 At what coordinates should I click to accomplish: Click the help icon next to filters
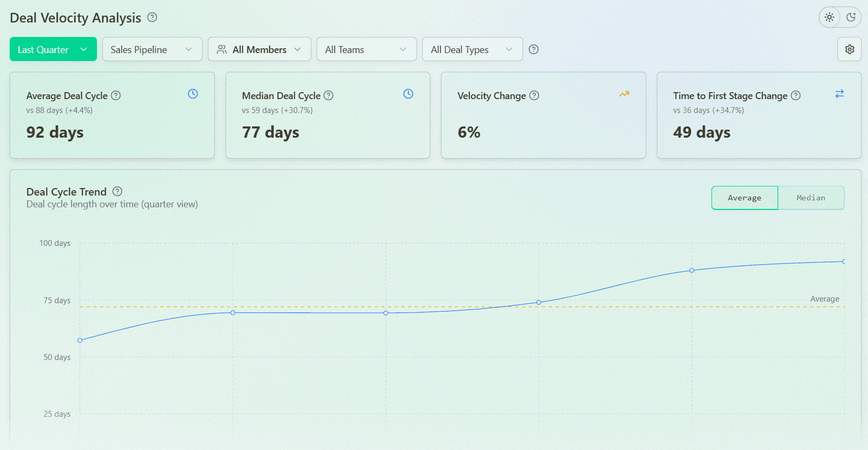(x=534, y=49)
